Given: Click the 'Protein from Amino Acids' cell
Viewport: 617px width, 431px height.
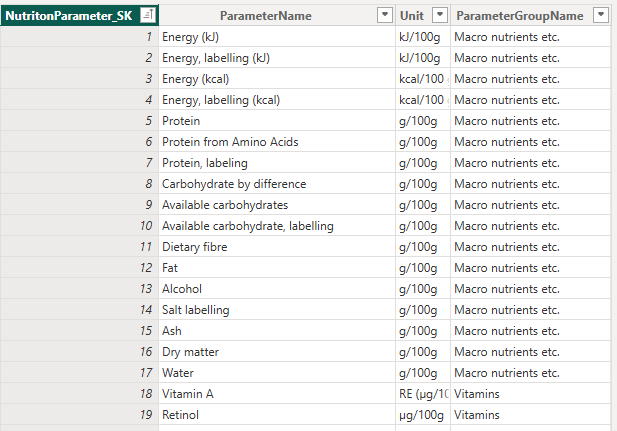Looking at the screenshot, I should coord(277,142).
